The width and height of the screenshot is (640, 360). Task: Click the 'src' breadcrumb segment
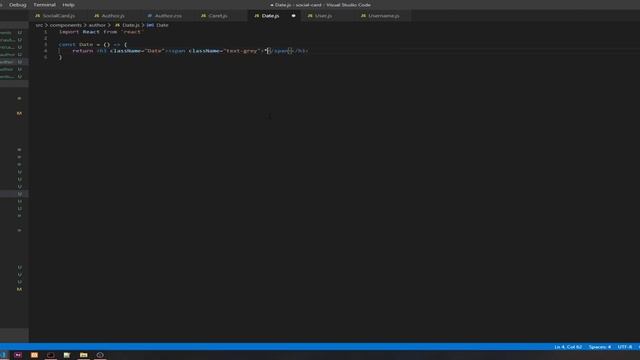[x=39, y=25]
